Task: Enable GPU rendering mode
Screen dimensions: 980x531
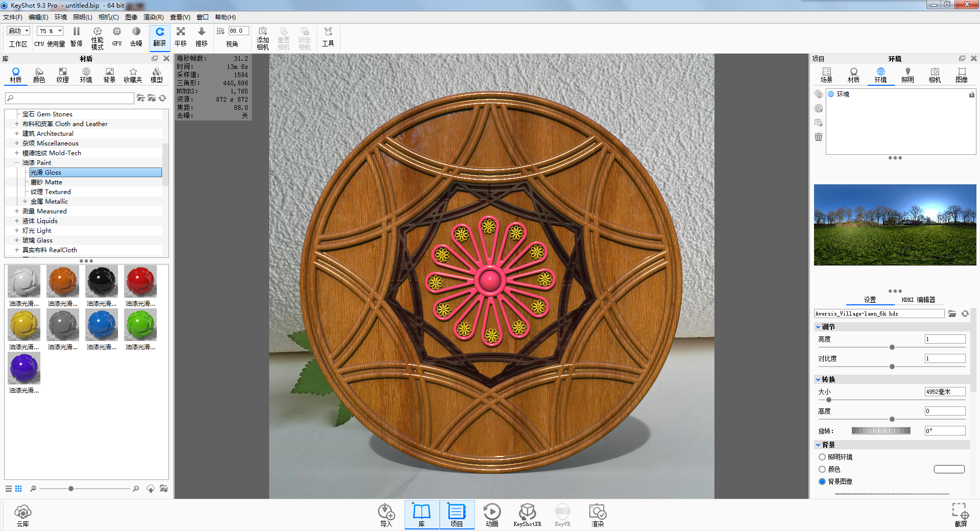Action: (x=117, y=37)
